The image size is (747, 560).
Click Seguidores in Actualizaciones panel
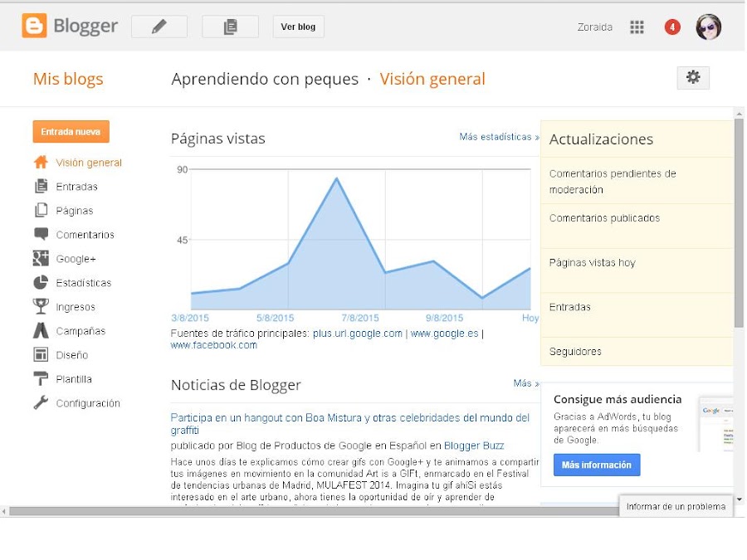tap(575, 352)
